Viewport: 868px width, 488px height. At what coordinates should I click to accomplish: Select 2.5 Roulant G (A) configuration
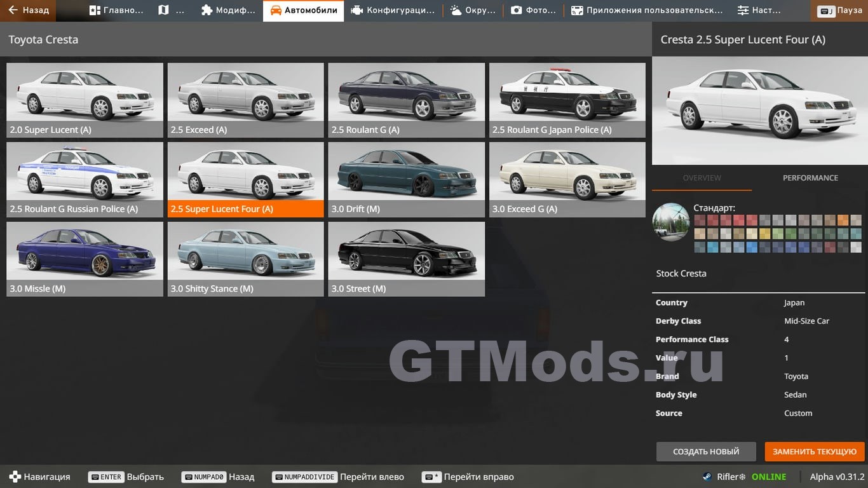click(406, 100)
